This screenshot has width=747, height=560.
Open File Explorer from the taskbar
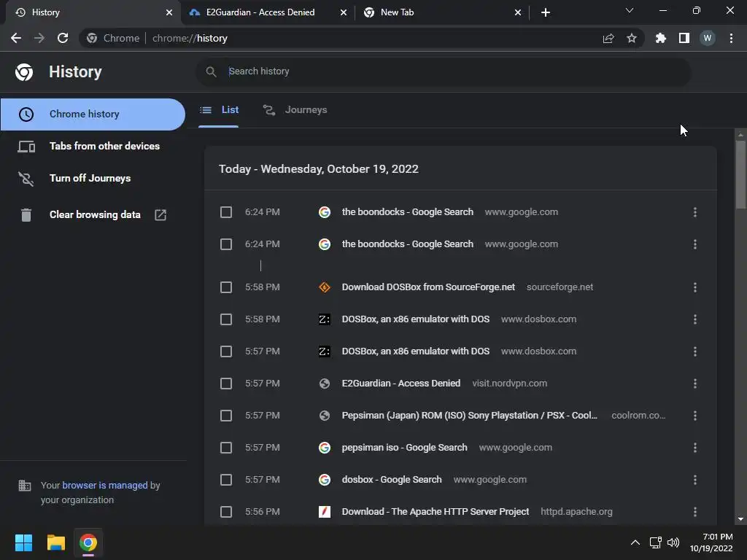(55, 542)
